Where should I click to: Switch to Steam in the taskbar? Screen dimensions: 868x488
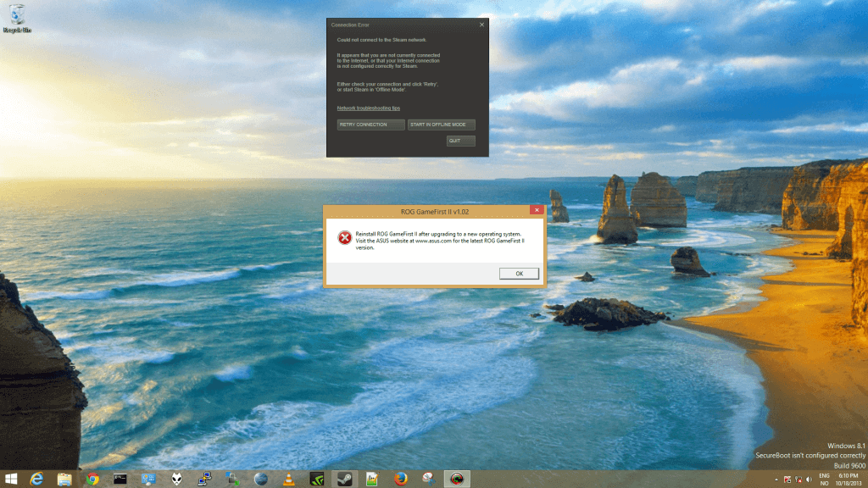point(344,480)
